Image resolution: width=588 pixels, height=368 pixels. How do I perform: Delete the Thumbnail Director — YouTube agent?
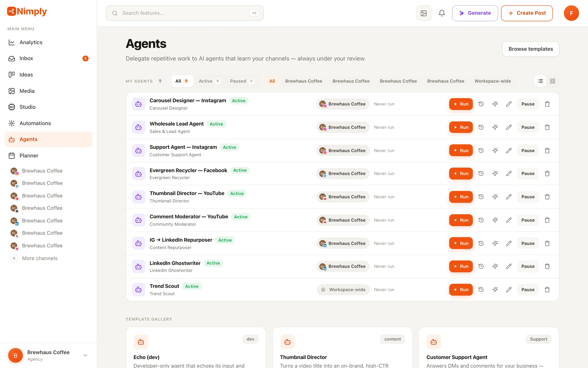[x=547, y=197]
